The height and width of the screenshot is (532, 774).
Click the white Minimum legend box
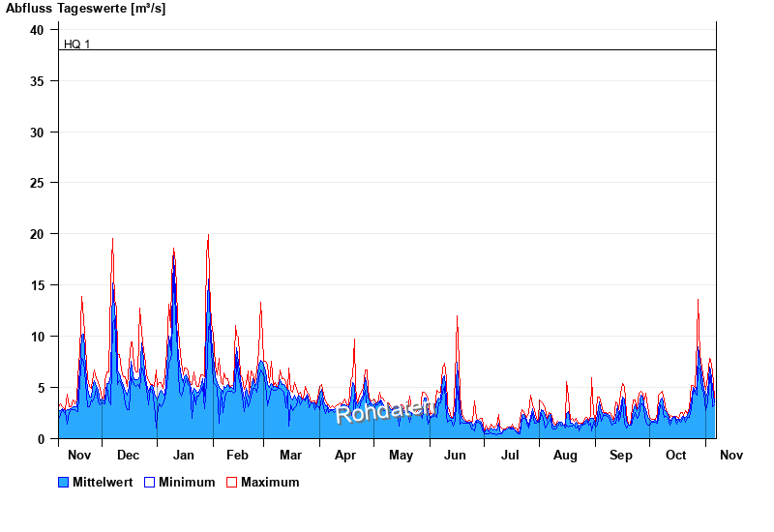(x=149, y=482)
